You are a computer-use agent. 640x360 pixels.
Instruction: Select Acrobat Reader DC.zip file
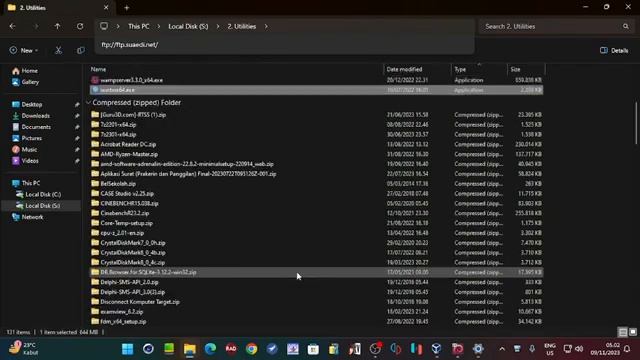point(316,144)
